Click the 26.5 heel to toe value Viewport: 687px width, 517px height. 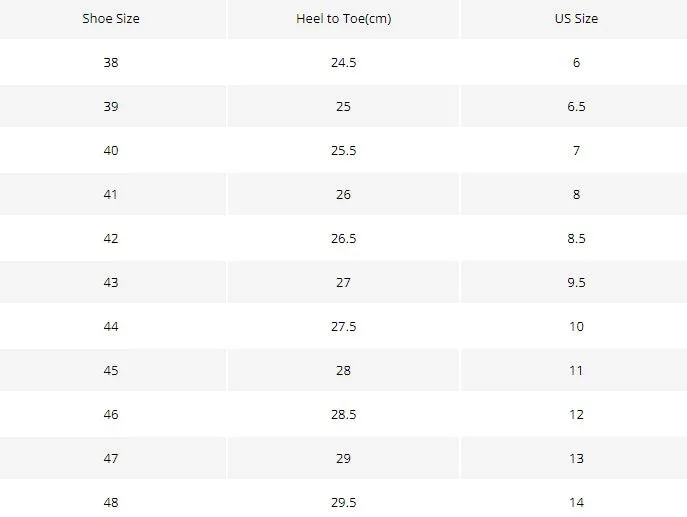click(344, 239)
